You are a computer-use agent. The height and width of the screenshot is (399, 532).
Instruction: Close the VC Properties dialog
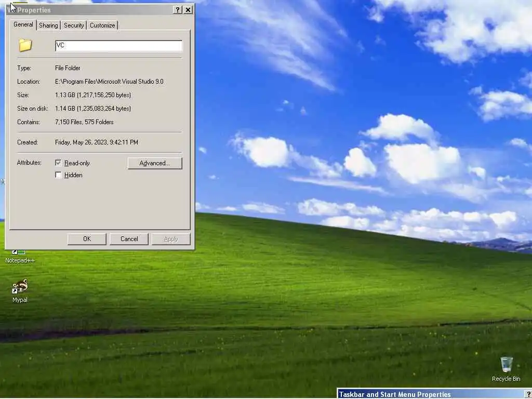coord(188,10)
